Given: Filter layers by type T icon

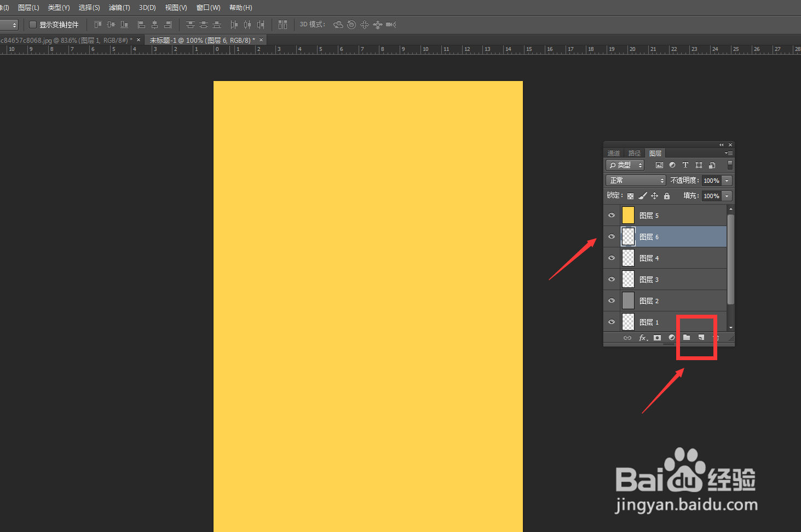Looking at the screenshot, I should point(685,165).
